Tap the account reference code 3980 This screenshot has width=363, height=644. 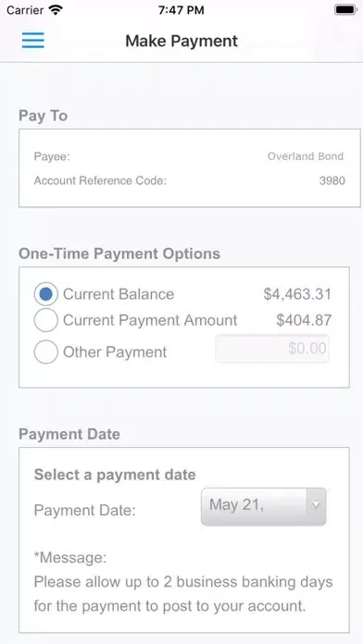tap(332, 180)
